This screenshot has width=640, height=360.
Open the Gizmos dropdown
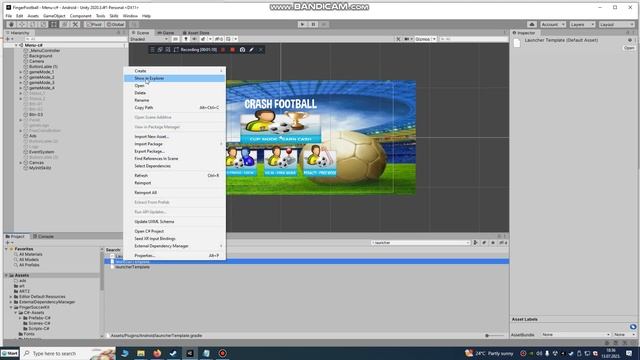tap(425, 39)
